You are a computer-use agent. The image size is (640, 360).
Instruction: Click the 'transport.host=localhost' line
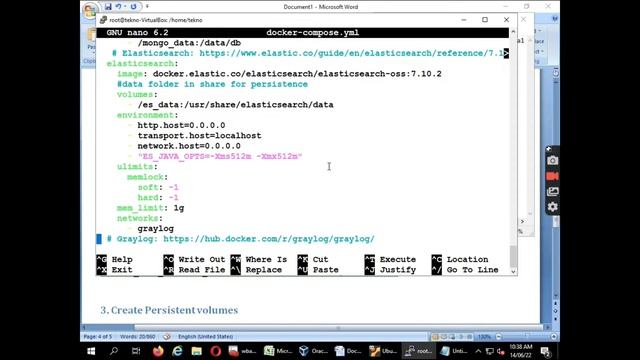[199, 136]
